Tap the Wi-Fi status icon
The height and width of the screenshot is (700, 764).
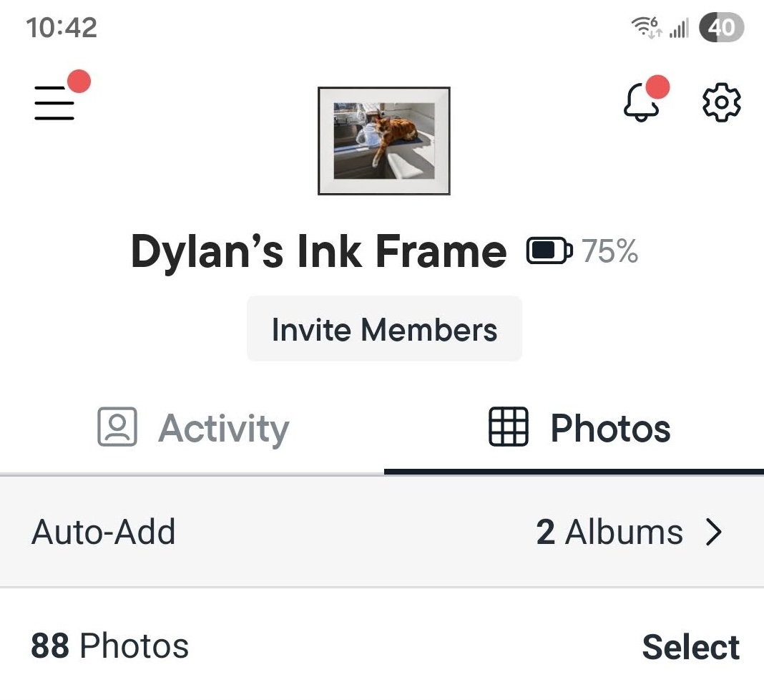pos(645,29)
